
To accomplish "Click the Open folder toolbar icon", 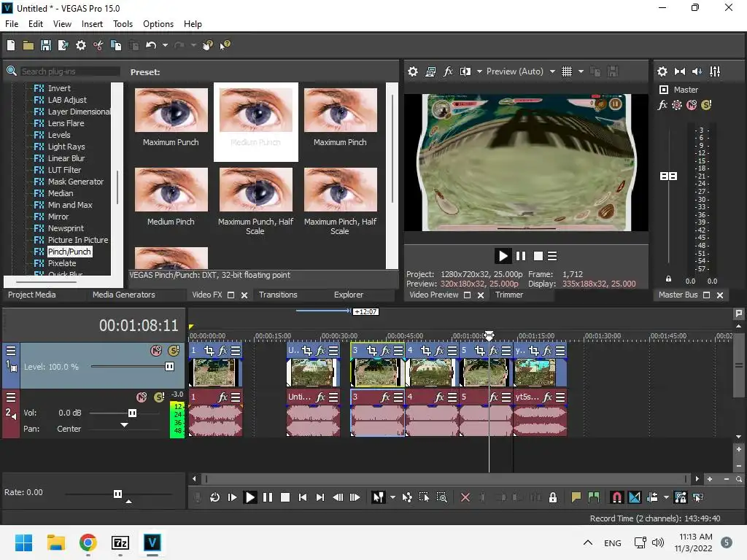I will click(28, 45).
